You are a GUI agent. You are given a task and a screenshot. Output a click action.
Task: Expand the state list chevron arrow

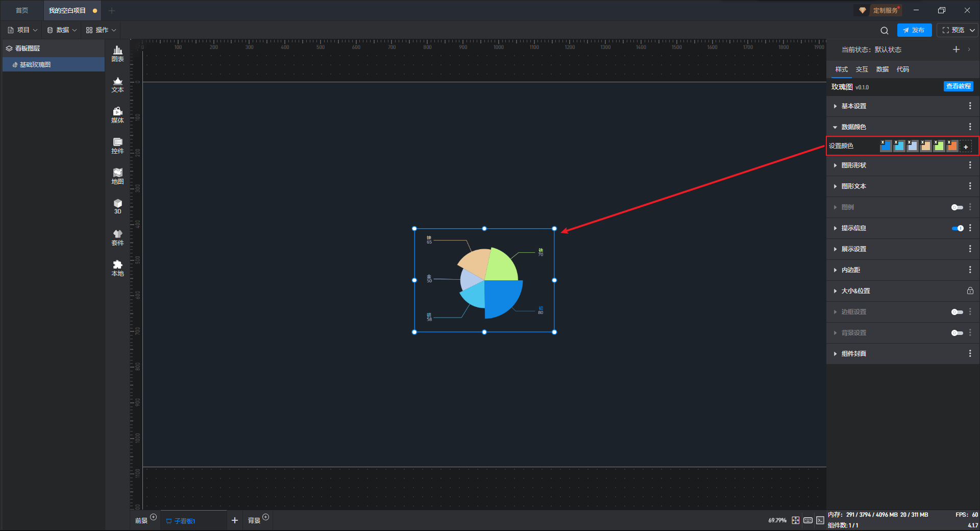pyautogui.click(x=969, y=50)
